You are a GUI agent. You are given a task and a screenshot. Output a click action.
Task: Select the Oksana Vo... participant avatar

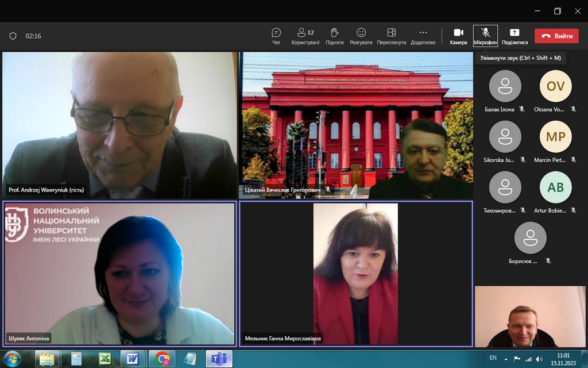tap(555, 86)
